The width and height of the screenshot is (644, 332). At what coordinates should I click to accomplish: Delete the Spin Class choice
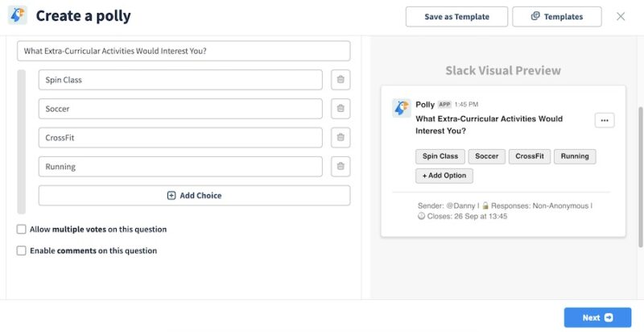click(x=341, y=80)
